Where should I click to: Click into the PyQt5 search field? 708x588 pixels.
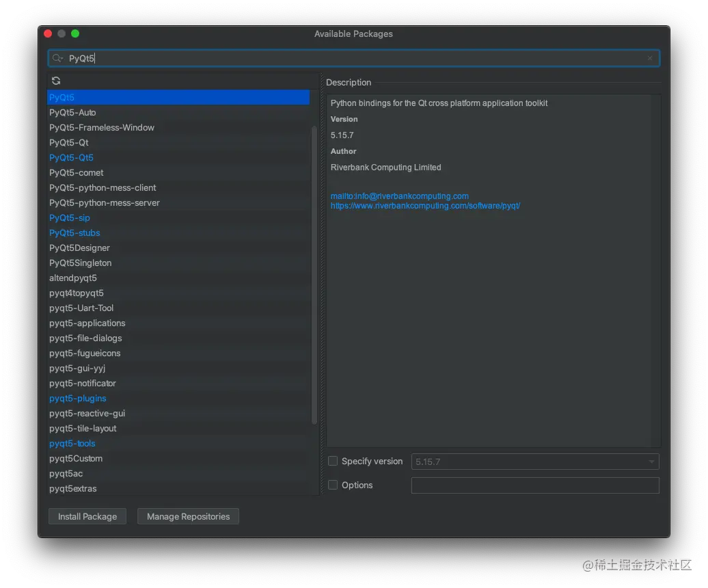tap(354, 58)
